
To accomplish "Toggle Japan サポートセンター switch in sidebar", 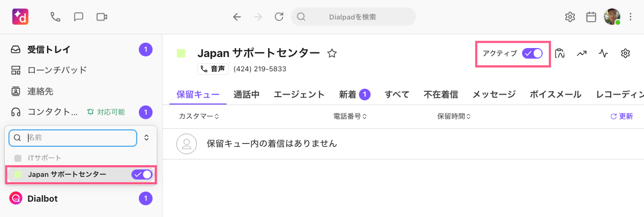I will [x=141, y=174].
